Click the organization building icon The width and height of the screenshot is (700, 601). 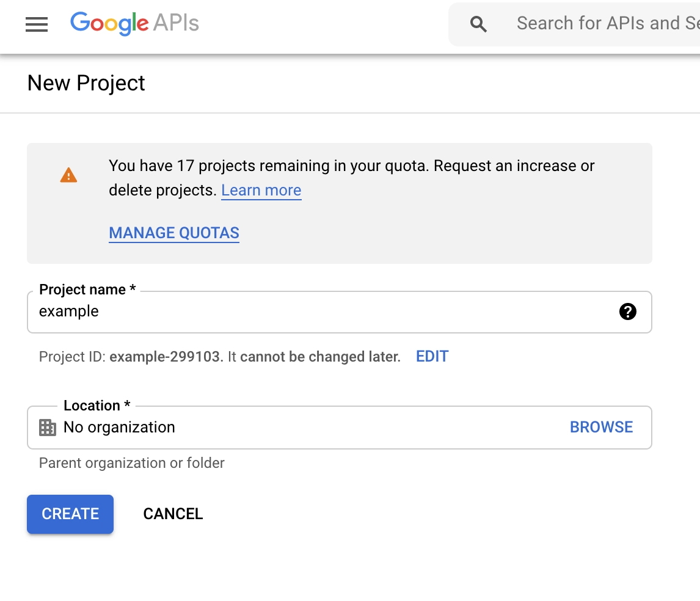pos(48,428)
